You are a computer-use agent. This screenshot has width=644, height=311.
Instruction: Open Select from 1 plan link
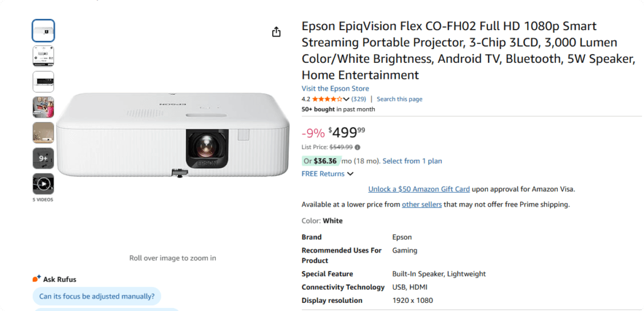pos(412,161)
